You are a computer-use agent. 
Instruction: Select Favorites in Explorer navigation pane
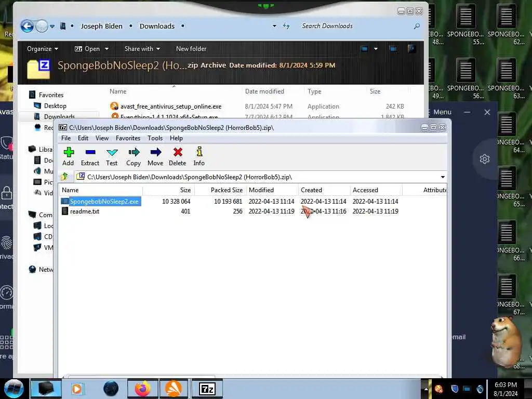tap(51, 95)
